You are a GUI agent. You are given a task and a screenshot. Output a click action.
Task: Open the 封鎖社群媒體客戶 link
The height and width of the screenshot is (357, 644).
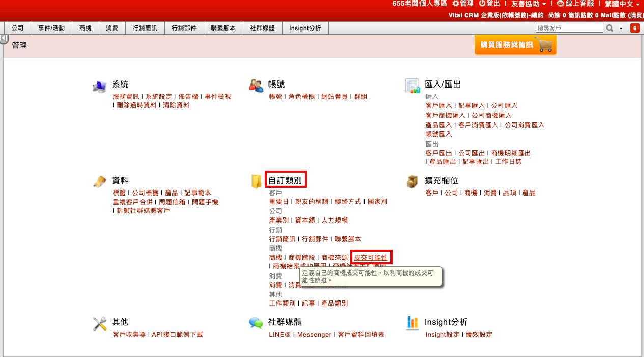143,210
